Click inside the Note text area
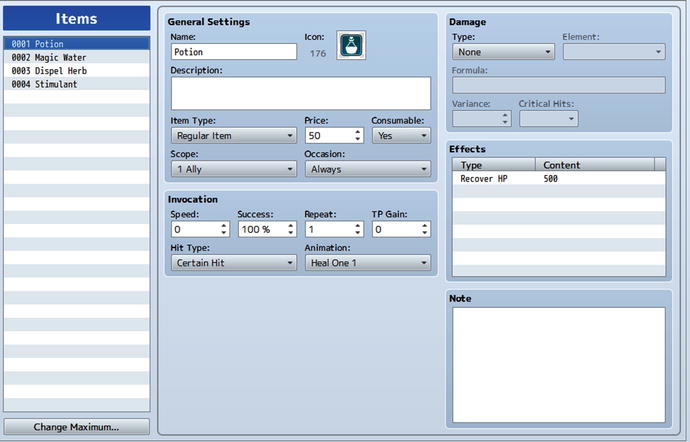This screenshot has width=690, height=442. point(559,365)
